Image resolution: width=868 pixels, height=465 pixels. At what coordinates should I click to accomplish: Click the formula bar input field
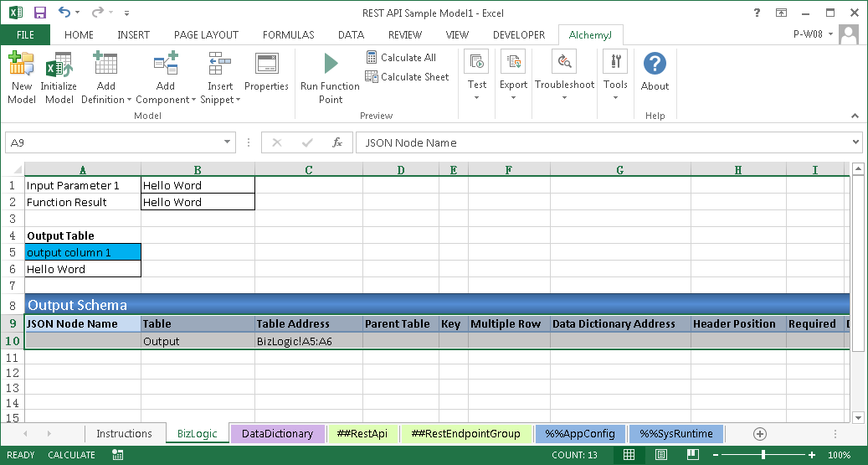pyautogui.click(x=603, y=142)
